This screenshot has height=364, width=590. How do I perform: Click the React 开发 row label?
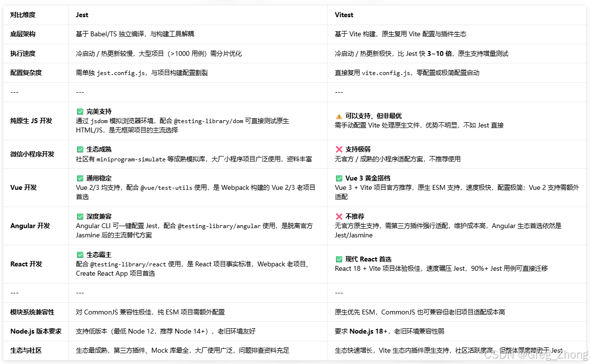(x=26, y=264)
